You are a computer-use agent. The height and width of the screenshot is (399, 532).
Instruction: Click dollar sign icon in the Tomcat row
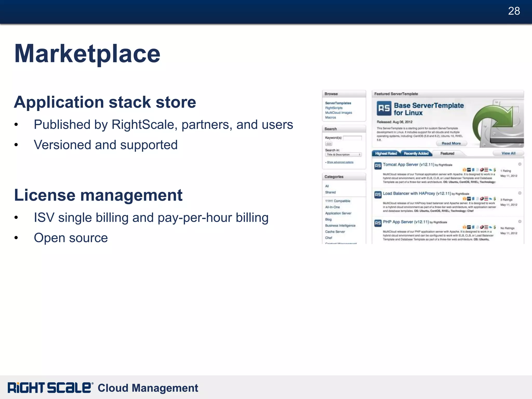click(495, 170)
